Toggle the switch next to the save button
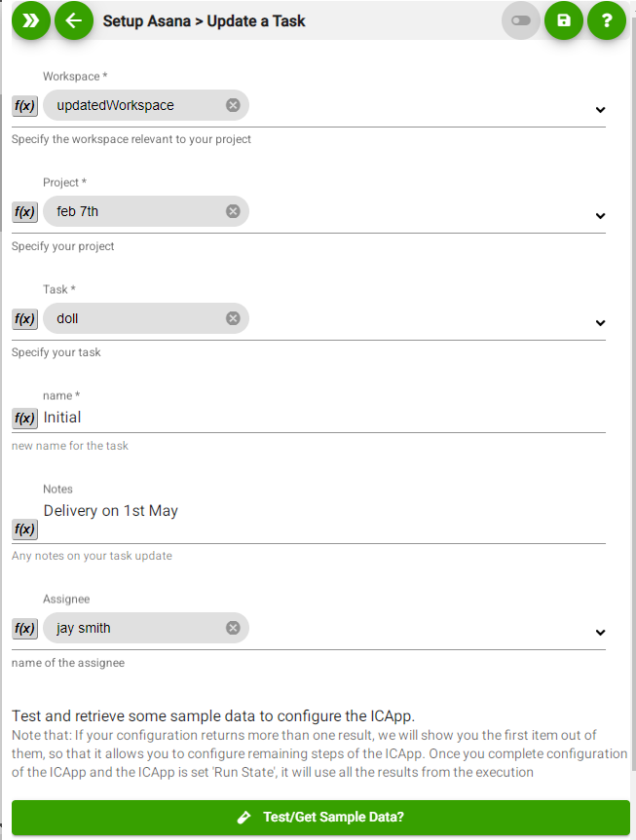Screen dimensions: 636x840 (521, 20)
